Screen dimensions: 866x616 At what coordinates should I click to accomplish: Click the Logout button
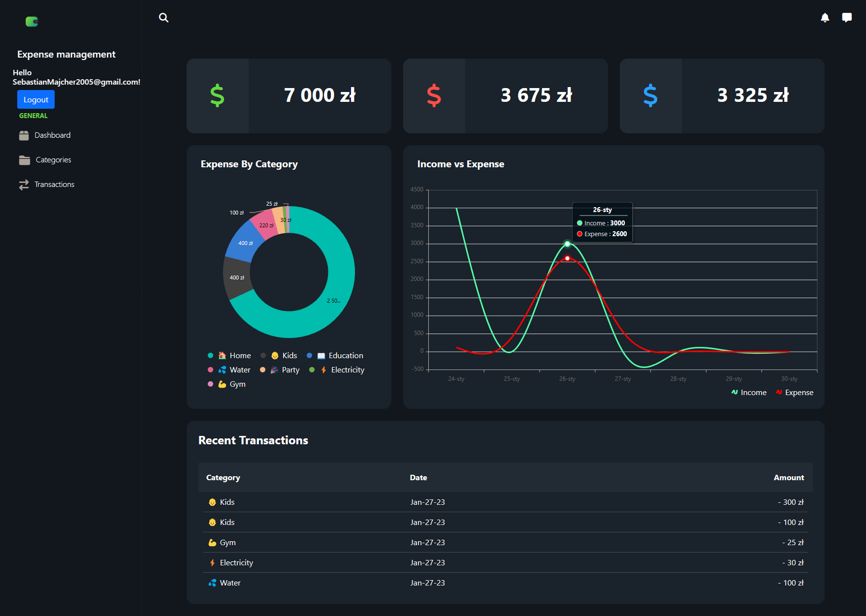tap(35, 99)
